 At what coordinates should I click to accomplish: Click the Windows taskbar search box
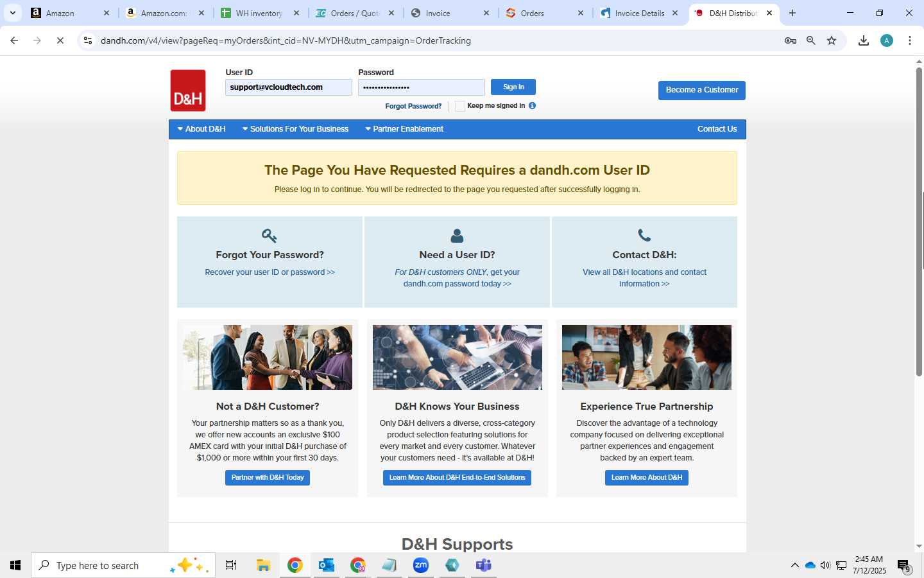pyautogui.click(x=123, y=565)
